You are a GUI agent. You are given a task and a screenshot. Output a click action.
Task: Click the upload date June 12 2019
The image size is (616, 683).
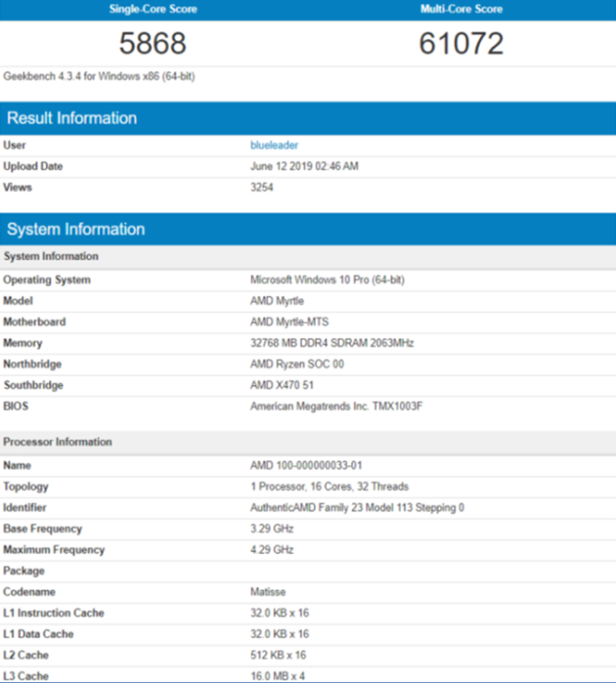304,166
